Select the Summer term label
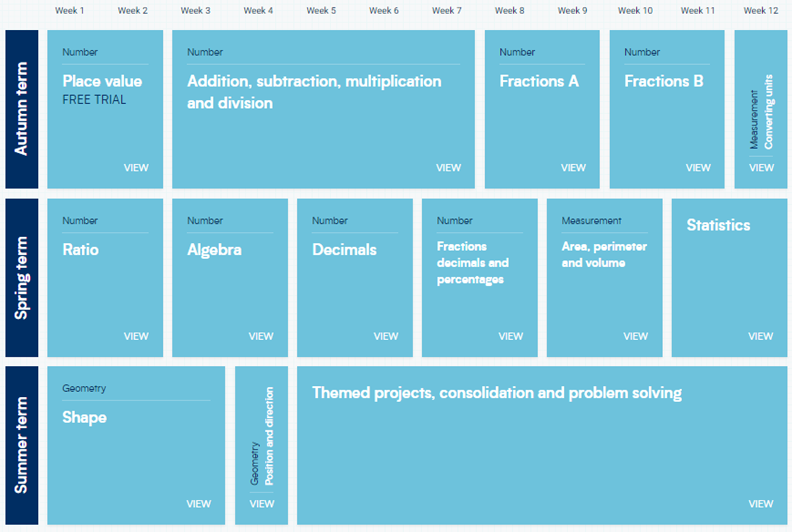This screenshot has height=532, width=792. [x=22, y=445]
